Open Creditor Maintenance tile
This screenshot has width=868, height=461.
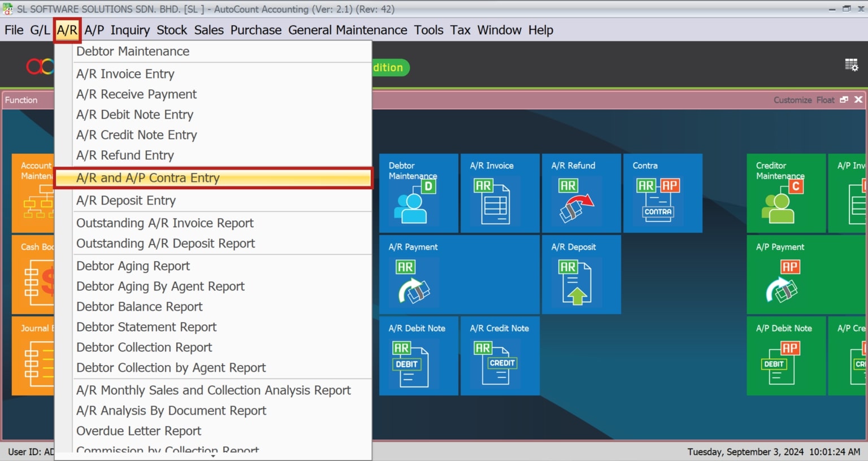point(785,193)
